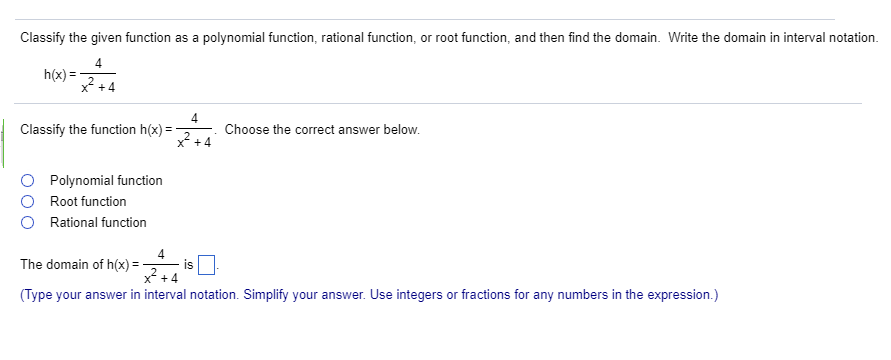The width and height of the screenshot is (891, 360).
Task: Focus the domain answer input box
Action: coord(206,265)
